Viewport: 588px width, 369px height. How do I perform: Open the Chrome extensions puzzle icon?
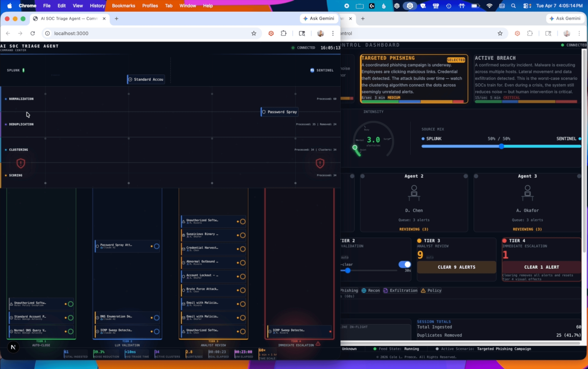[x=283, y=33]
